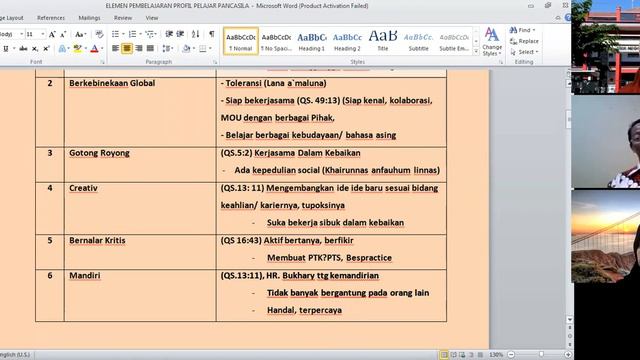This screenshot has width=640, height=360.
Task: Open the Select dropdown in Editing
Action: (524, 52)
